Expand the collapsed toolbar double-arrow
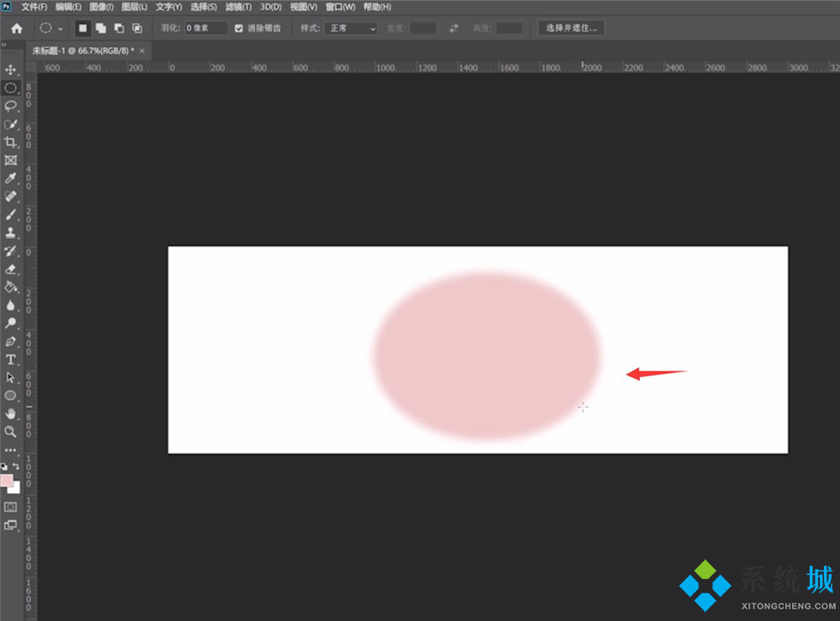This screenshot has width=840, height=621. click(4, 45)
